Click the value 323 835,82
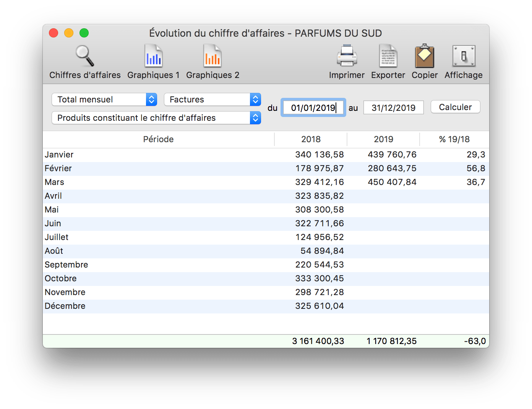 point(320,196)
